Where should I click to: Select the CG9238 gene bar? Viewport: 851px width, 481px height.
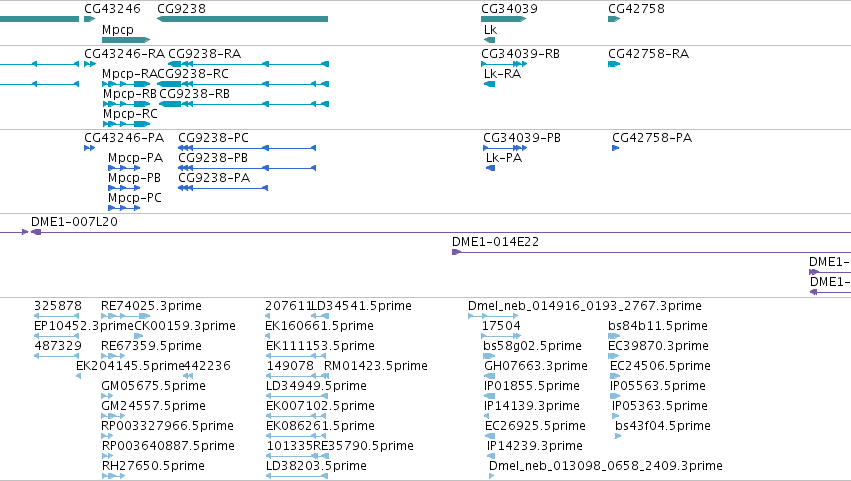[243, 19]
